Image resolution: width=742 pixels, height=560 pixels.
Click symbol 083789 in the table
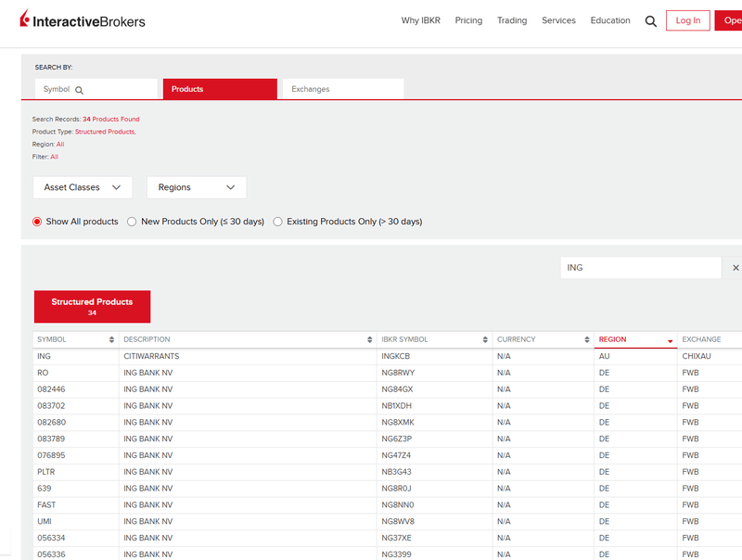click(51, 439)
